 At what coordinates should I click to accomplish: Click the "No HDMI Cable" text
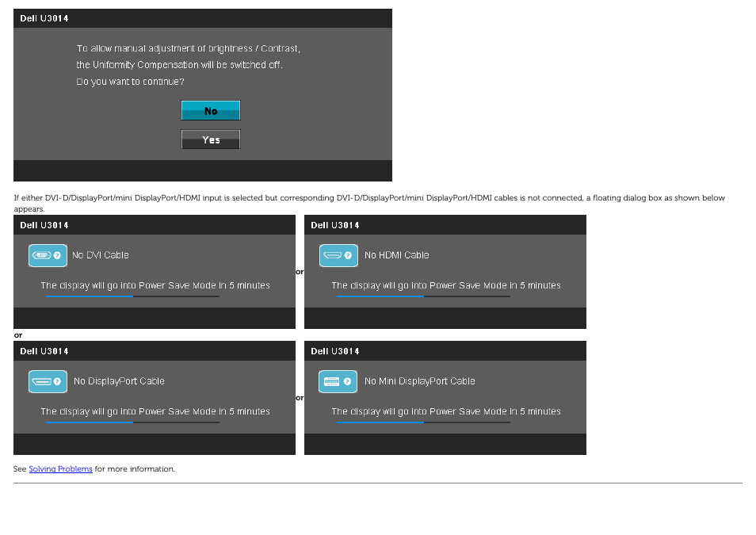[397, 255]
